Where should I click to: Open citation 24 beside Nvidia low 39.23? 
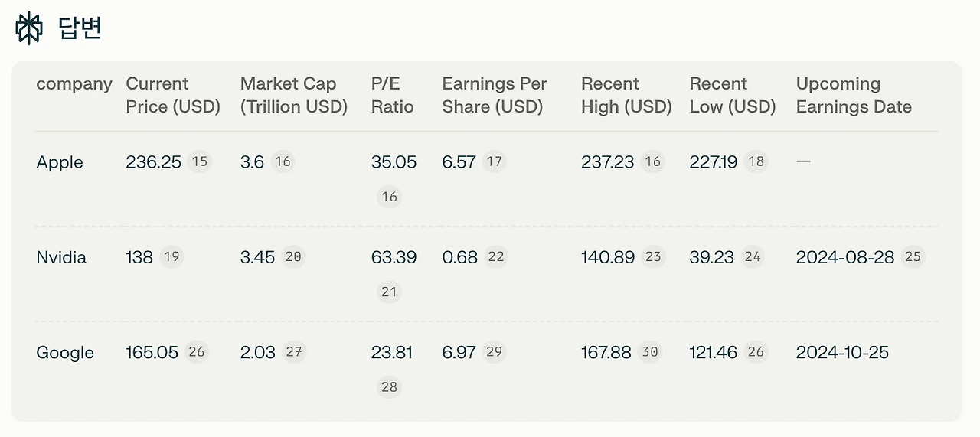(753, 256)
